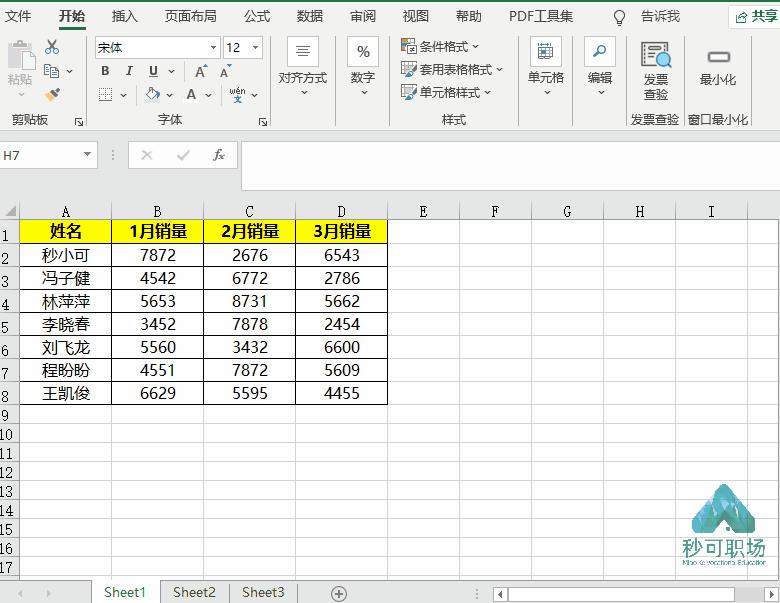Click the Minimize window (最小化) ribbon button

(x=718, y=67)
